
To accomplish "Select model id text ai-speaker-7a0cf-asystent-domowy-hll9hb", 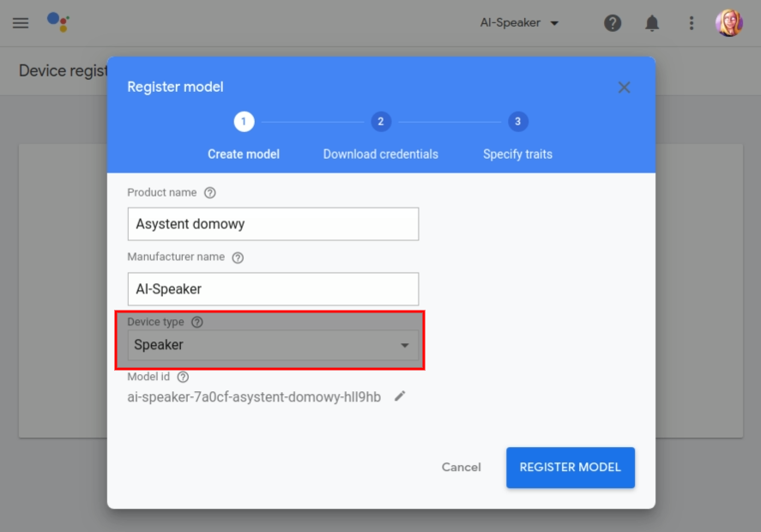I will [x=254, y=397].
